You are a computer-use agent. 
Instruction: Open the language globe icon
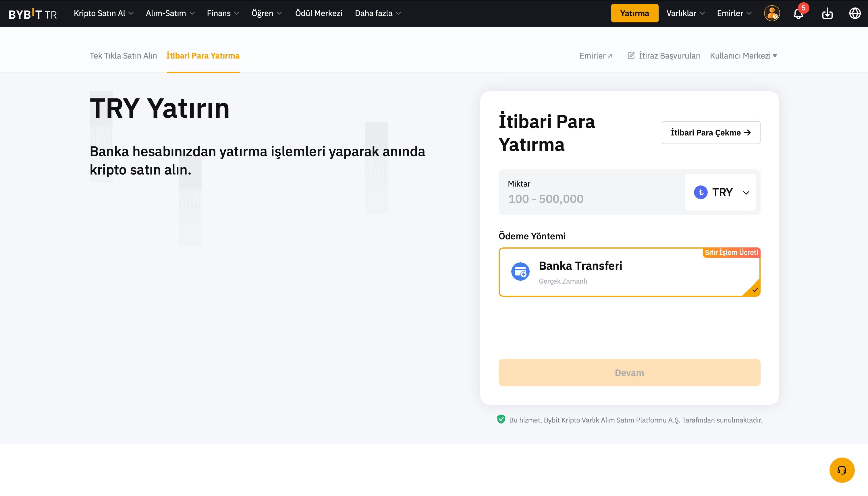(855, 13)
